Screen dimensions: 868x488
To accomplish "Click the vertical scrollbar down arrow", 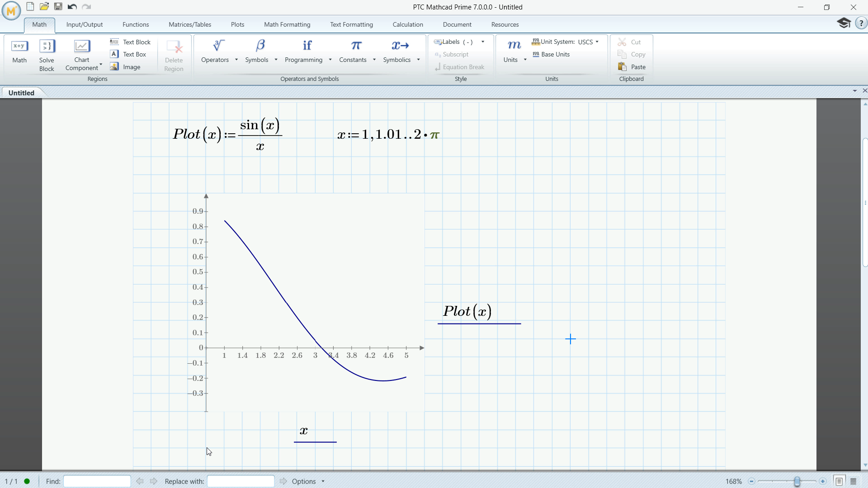I will (865, 465).
